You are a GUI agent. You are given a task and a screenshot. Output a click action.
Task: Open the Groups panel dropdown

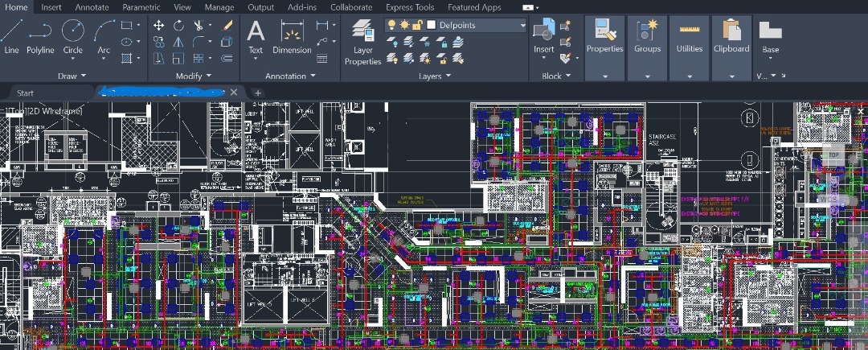(647, 76)
